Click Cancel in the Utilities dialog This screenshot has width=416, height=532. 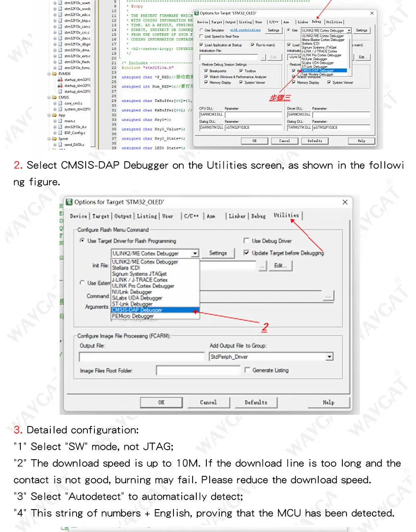tap(208, 402)
